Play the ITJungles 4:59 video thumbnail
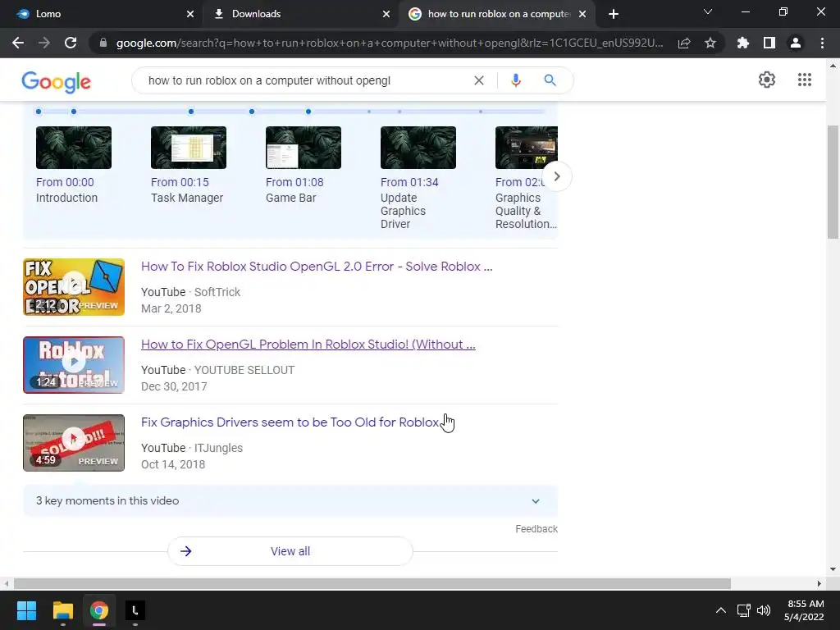Screen dimensions: 840x630 74,442
